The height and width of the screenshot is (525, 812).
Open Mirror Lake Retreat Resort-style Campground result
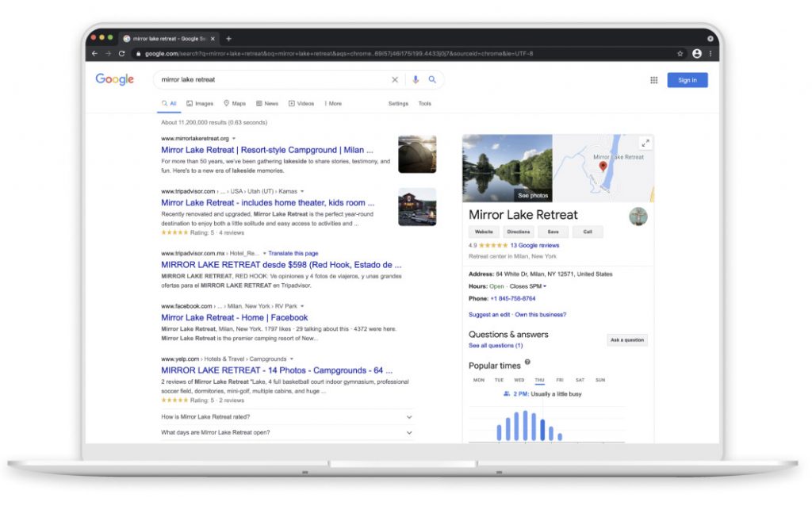point(266,150)
